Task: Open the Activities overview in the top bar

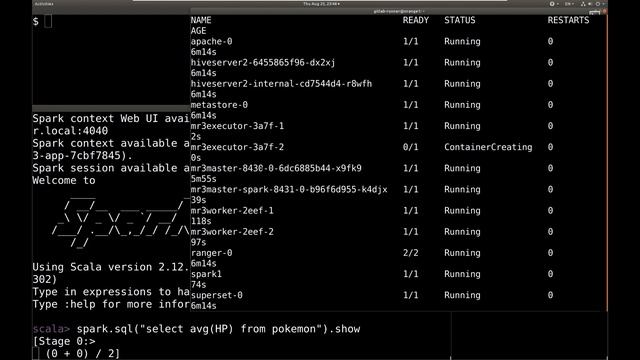Action: pos(44,4)
